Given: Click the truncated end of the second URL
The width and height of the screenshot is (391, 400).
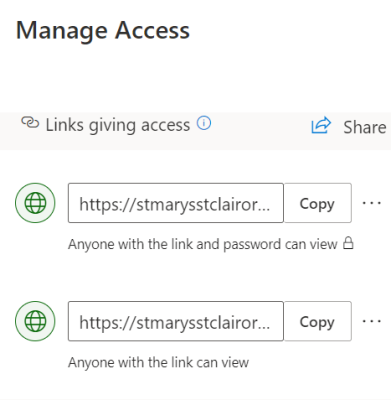Looking at the screenshot, I should tap(259, 323).
